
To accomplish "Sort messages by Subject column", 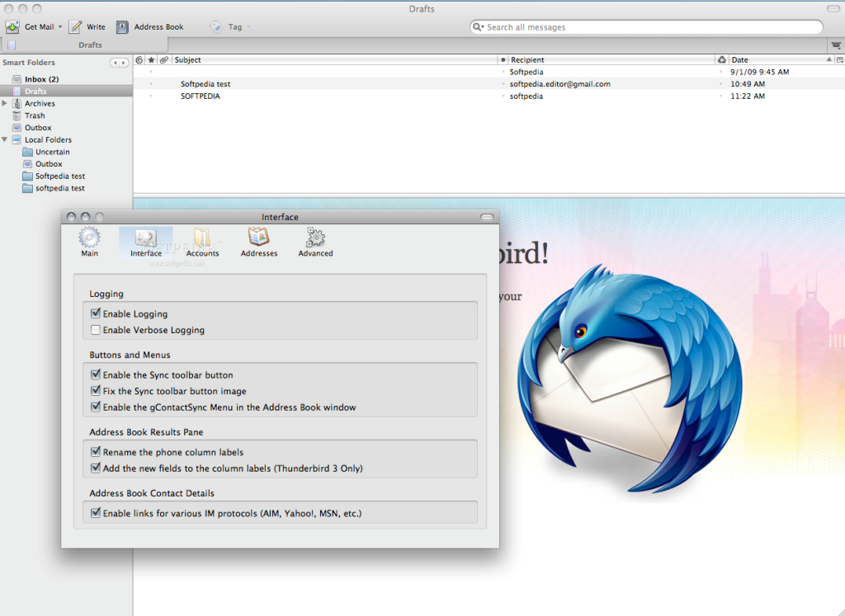I will pos(334,59).
